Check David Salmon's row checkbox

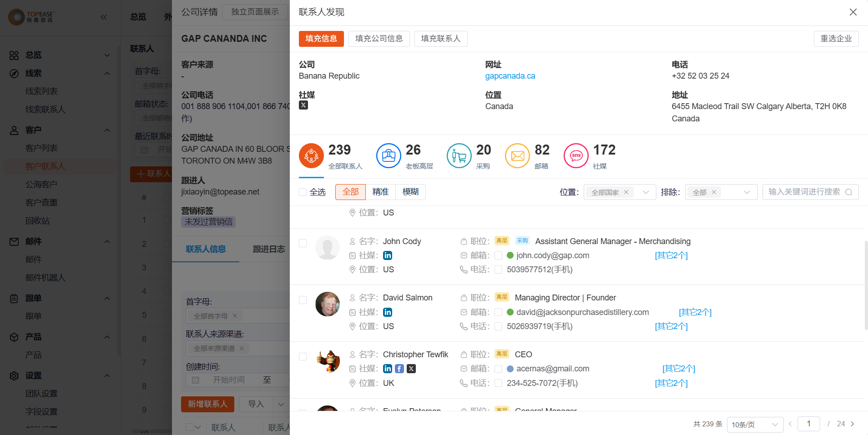tap(303, 300)
